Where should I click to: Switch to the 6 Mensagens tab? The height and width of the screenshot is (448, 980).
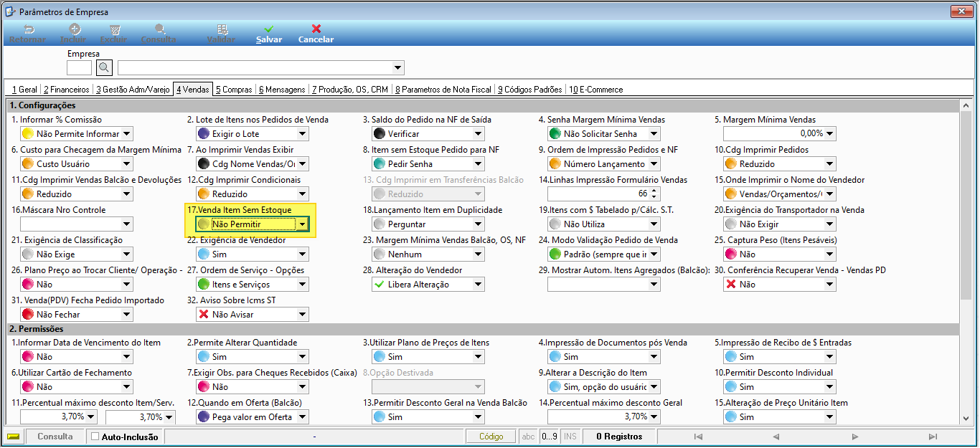282,90
